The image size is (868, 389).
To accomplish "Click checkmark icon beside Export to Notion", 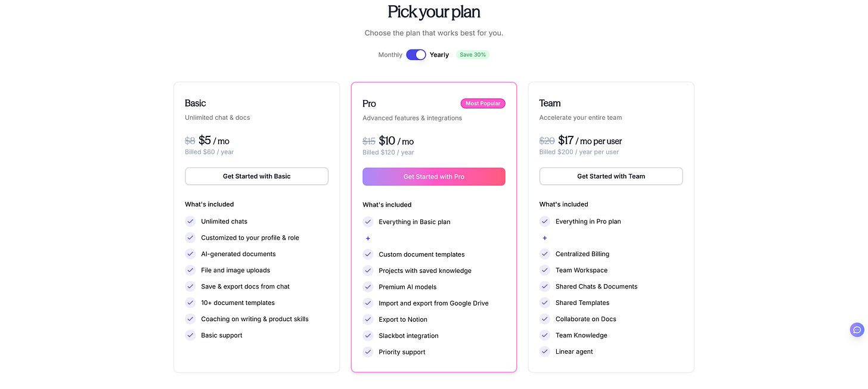I will 368,319.
